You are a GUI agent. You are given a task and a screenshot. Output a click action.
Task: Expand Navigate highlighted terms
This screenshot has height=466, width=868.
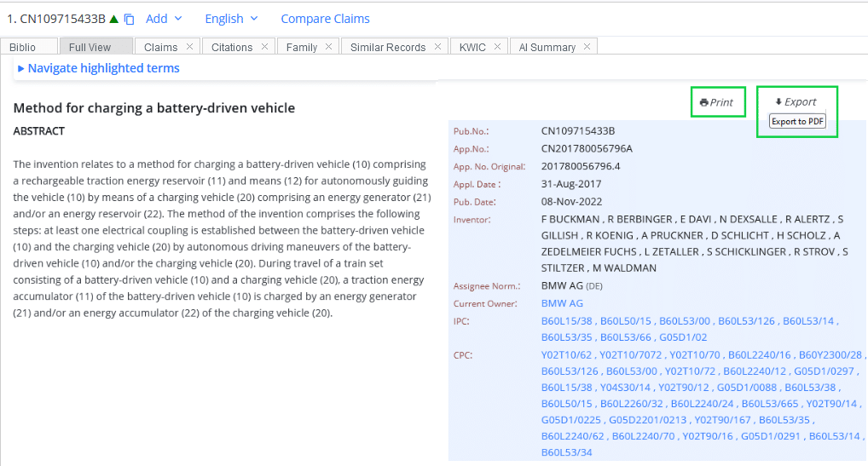tap(99, 68)
